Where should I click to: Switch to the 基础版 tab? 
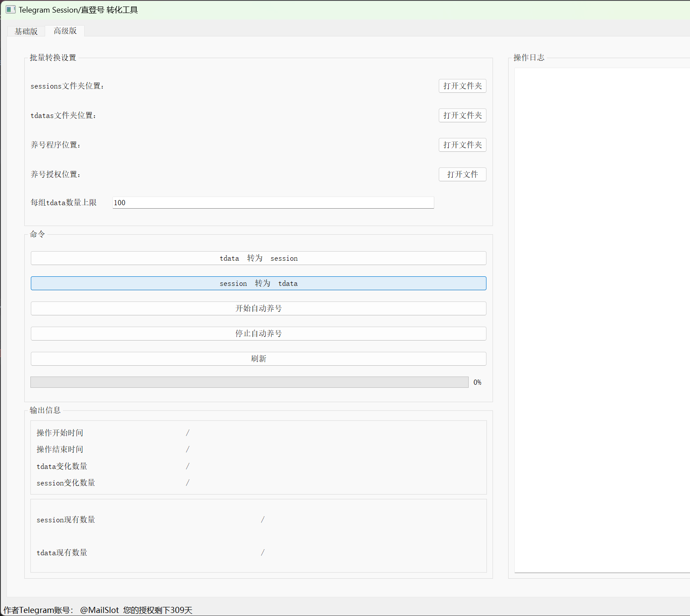click(x=26, y=31)
